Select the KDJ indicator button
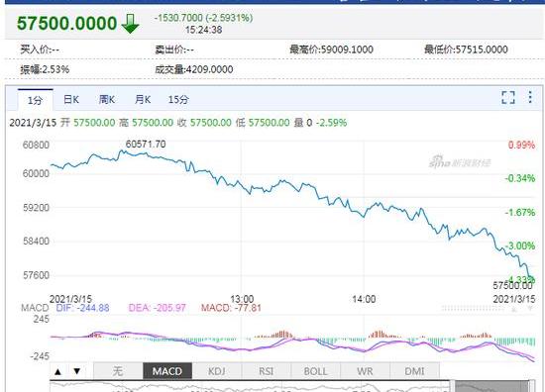Image resolution: width=545 pixels, height=392 pixels. tap(217, 371)
